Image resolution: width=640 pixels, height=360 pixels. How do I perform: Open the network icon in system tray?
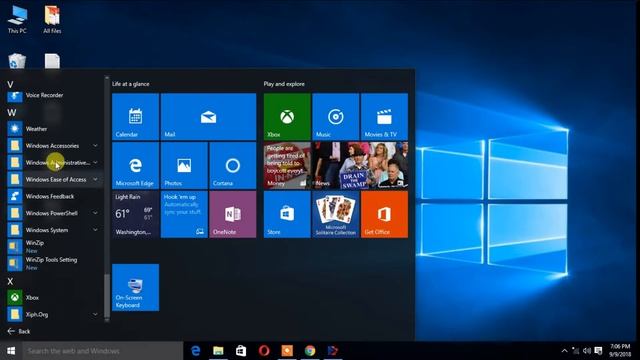click(576, 351)
